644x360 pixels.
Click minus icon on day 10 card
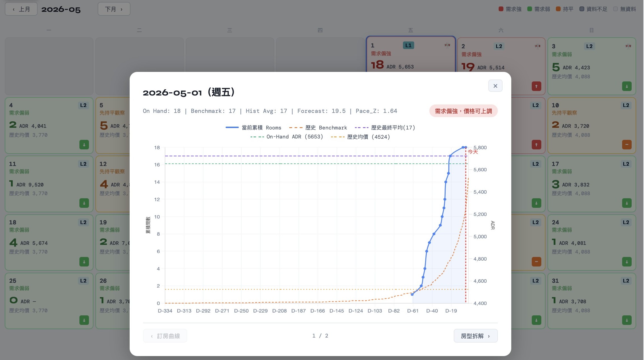pyautogui.click(x=627, y=145)
